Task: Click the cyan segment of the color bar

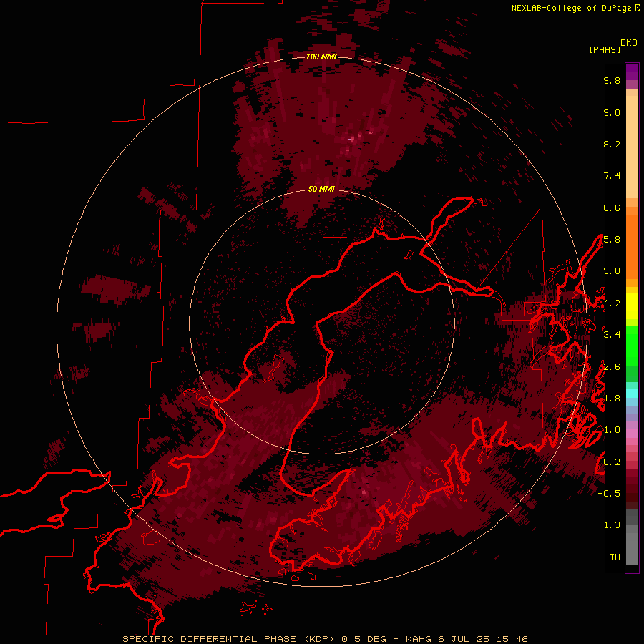Action: (x=632, y=394)
